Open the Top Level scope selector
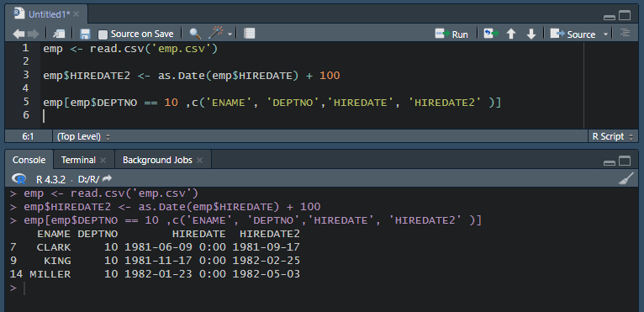The image size is (644, 312). click(x=84, y=136)
